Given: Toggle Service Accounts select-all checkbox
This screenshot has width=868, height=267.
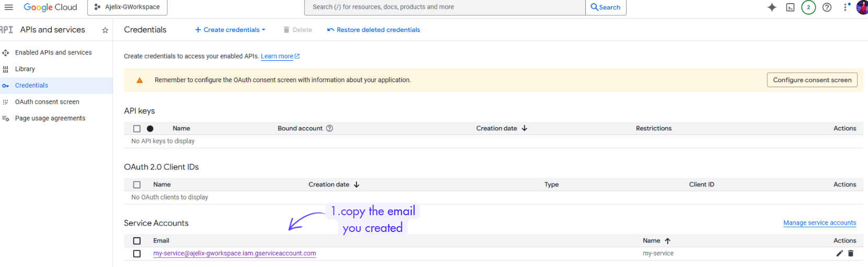Looking at the screenshot, I should pyautogui.click(x=137, y=241).
